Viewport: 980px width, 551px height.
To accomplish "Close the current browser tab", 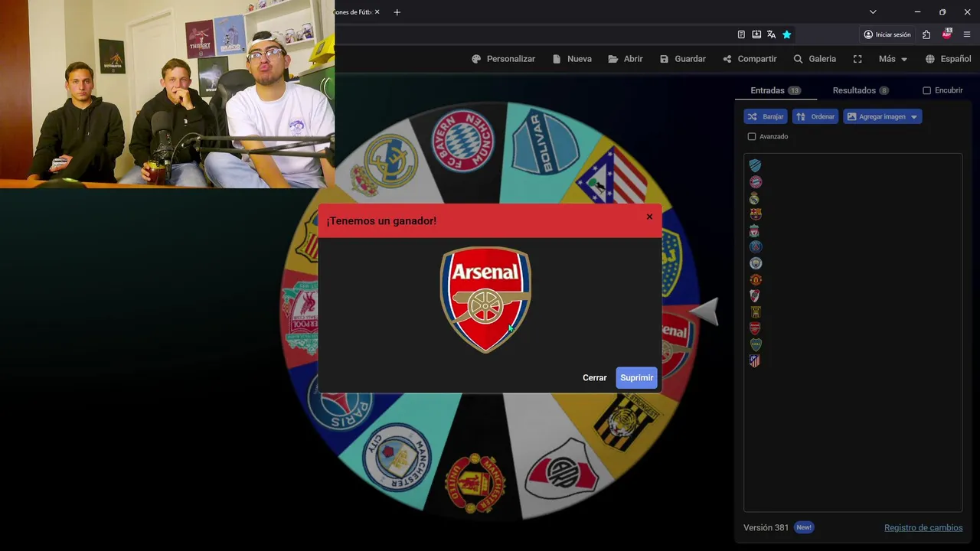I will [377, 12].
